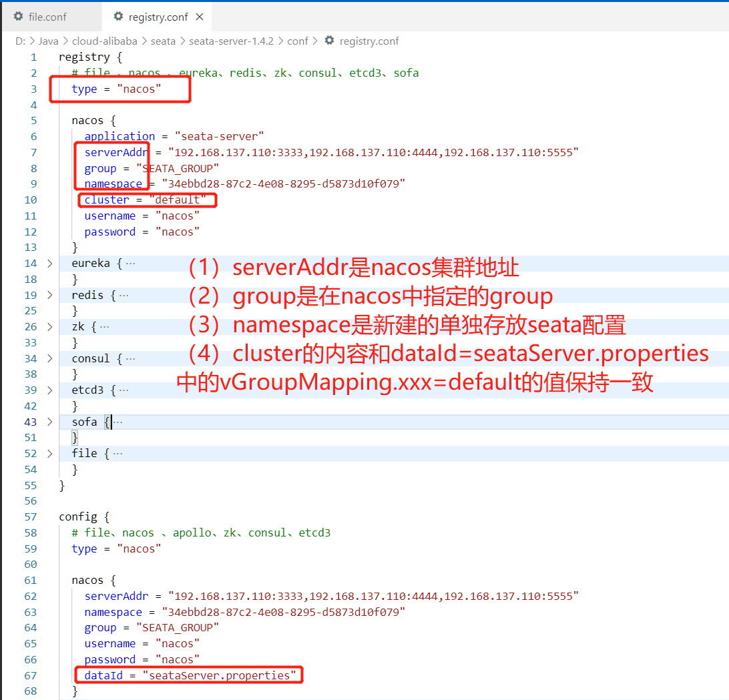The height and width of the screenshot is (700, 729).
Task: Click 'type' key on line 59
Action: 84,549
